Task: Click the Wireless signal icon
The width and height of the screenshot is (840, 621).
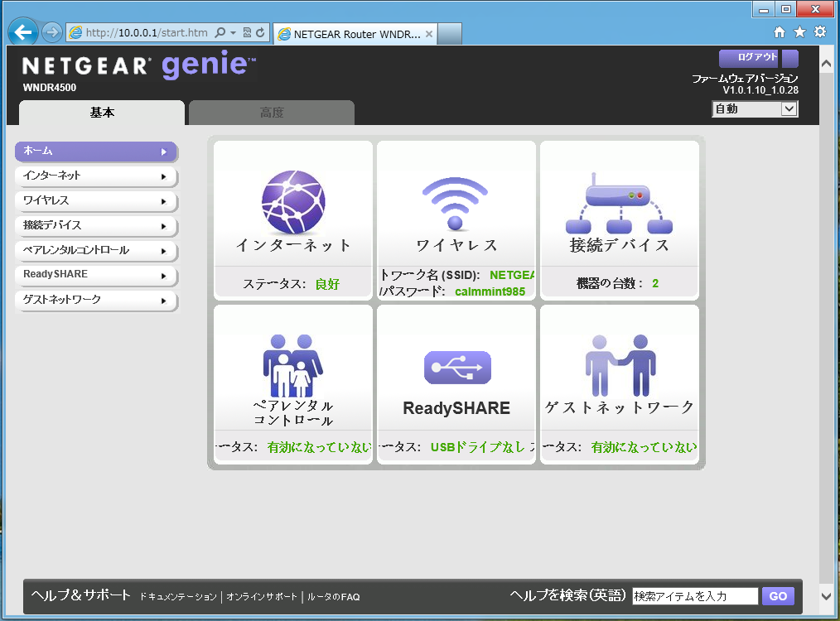Action: pyautogui.click(x=456, y=204)
